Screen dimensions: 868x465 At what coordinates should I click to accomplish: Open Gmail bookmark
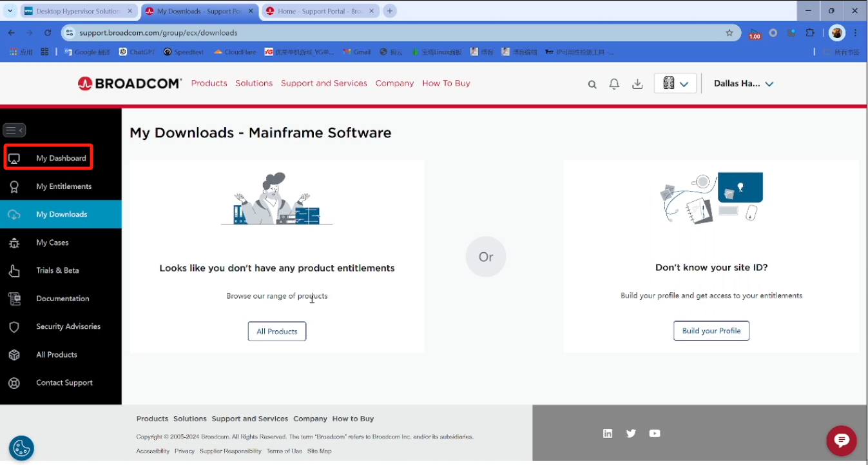(x=357, y=52)
